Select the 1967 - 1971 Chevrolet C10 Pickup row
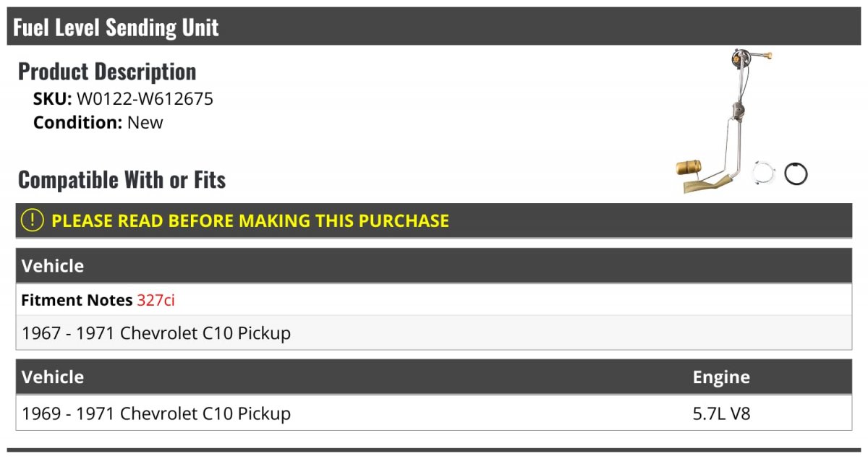The image size is (868, 459). point(434,333)
